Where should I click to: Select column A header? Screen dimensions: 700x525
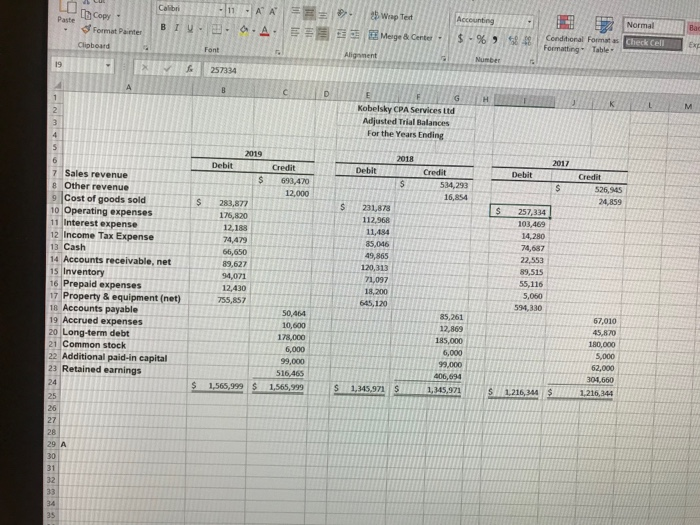coord(128,88)
